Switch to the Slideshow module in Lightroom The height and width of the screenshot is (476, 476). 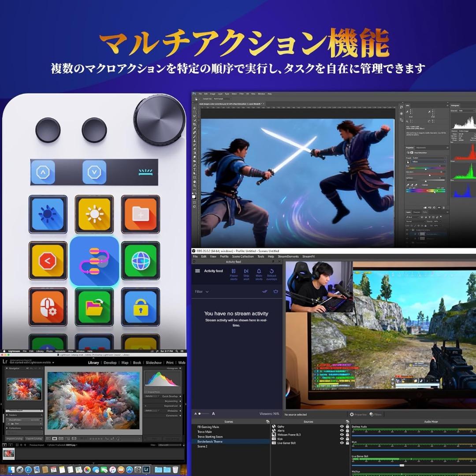point(154,363)
